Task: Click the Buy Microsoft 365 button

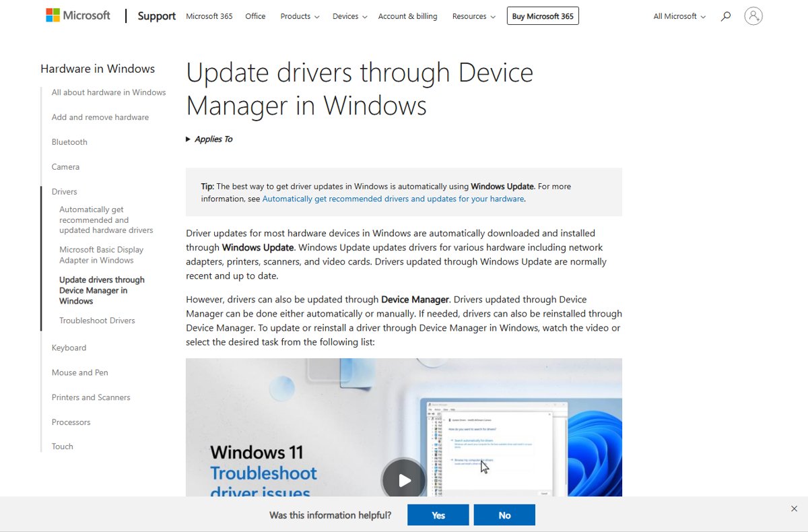Action: pyautogui.click(x=543, y=16)
